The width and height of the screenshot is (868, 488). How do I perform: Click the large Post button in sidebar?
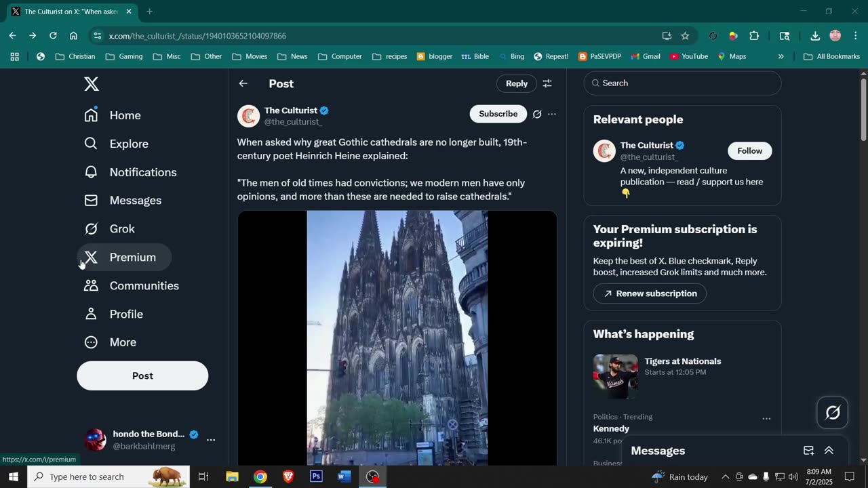(142, 375)
